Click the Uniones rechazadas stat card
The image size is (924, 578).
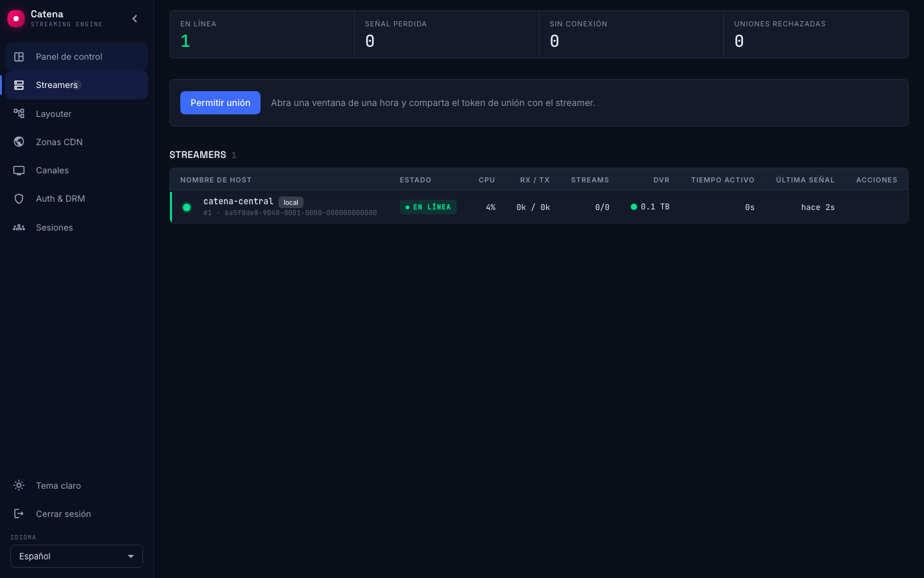[816, 35]
